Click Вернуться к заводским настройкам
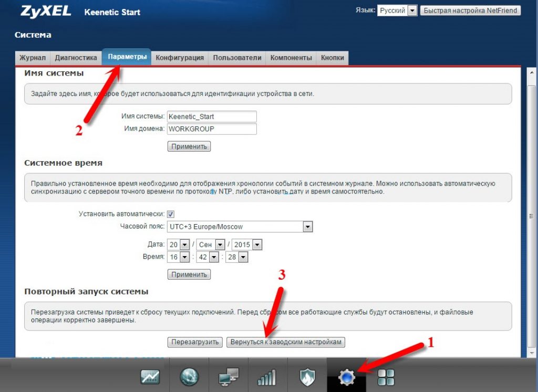Screen dimensions: 538x392 (x=286, y=342)
